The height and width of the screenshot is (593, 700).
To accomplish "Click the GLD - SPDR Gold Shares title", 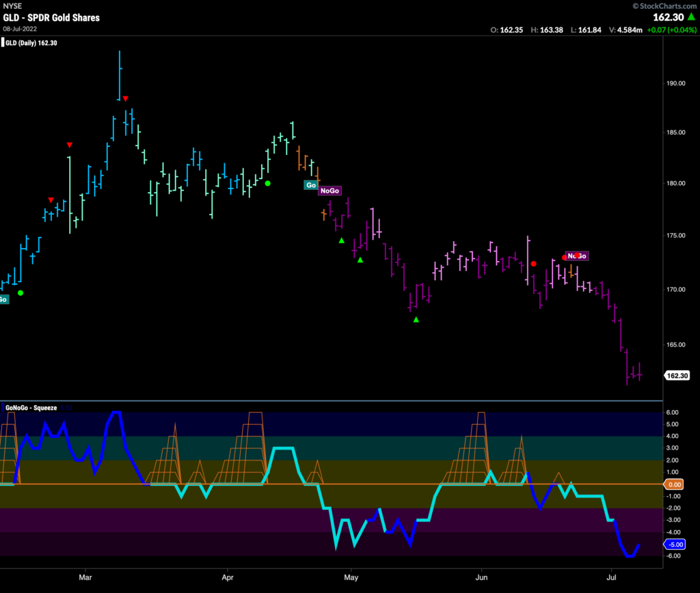I will click(51, 18).
